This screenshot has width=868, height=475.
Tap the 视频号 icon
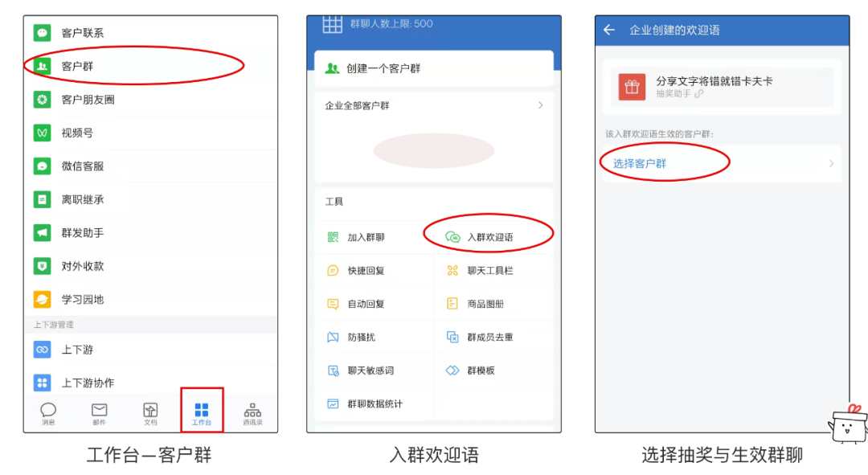click(x=42, y=133)
